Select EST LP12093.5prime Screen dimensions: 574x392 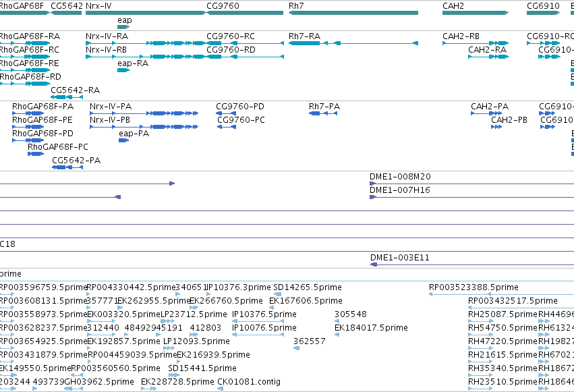tap(196, 341)
